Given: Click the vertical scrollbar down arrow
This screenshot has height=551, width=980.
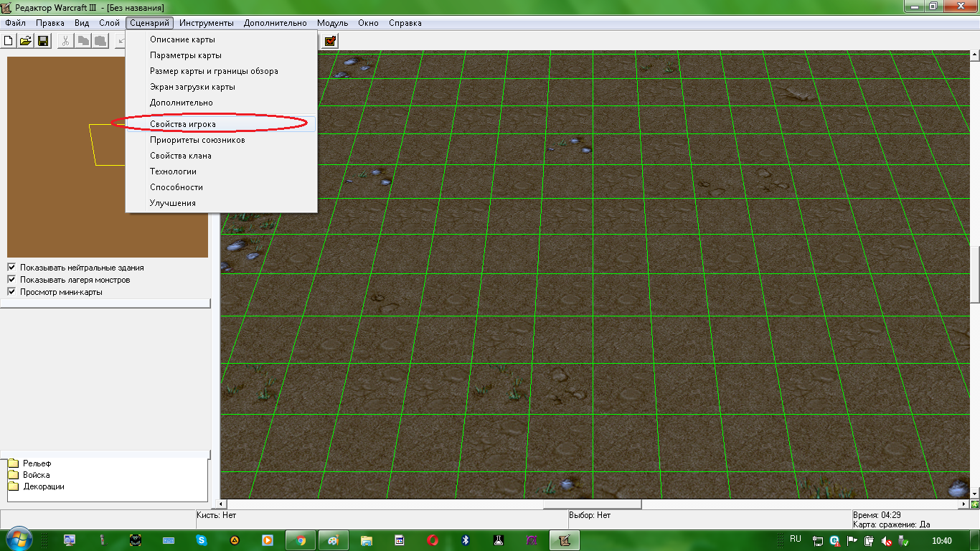Looking at the screenshot, I should pyautogui.click(x=975, y=494).
